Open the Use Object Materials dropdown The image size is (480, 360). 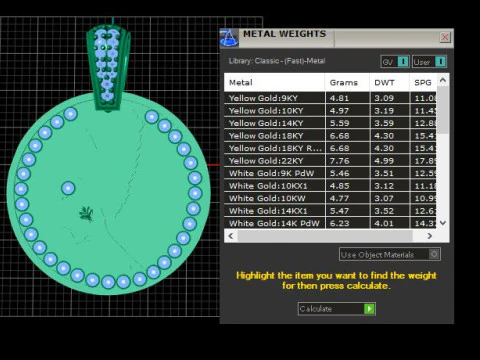coord(390,254)
